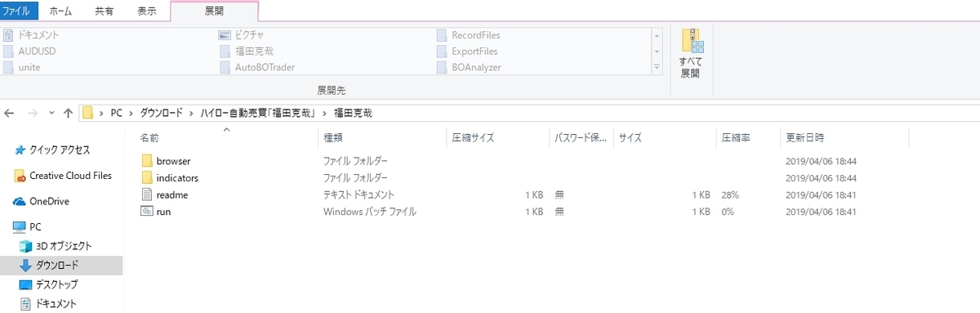The width and height of the screenshot is (980, 313).
Task: Select the 展開 ribbon tab
Action: (x=214, y=11)
